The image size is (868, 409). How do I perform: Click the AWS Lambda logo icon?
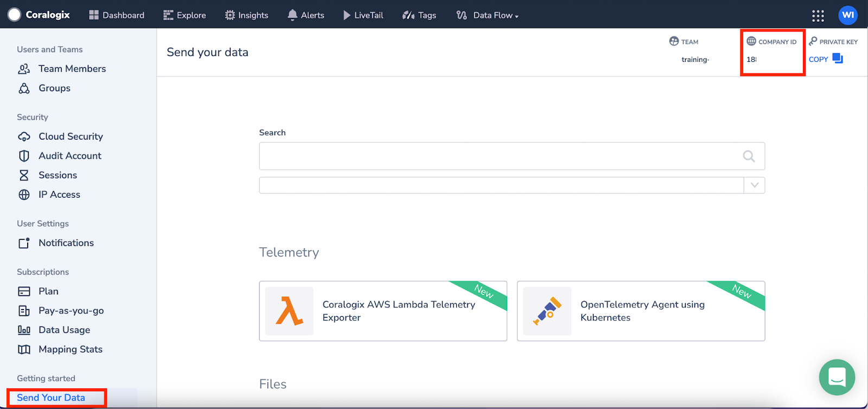(x=289, y=311)
